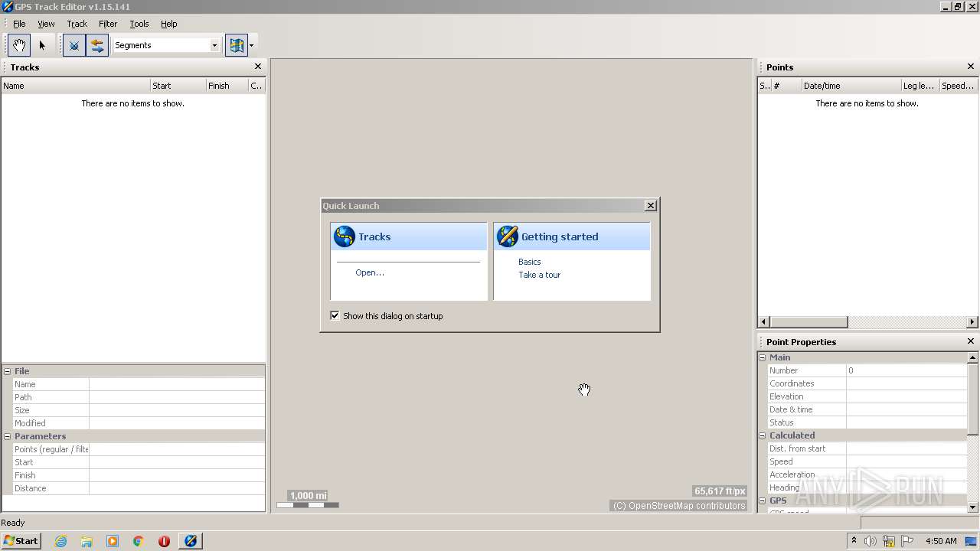
Task: Click Point Properties scrollbar up arrow
Action: click(x=973, y=357)
